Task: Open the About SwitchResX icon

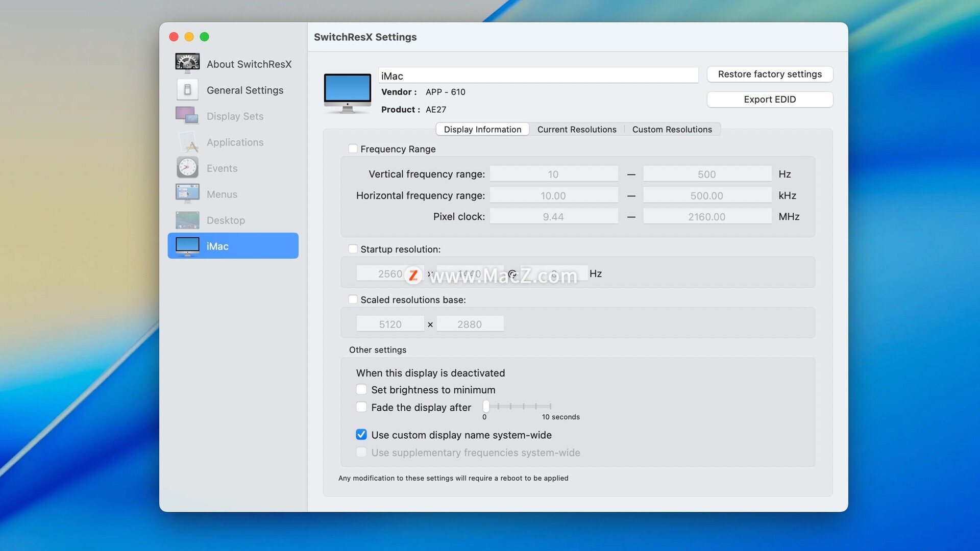Action: click(187, 64)
